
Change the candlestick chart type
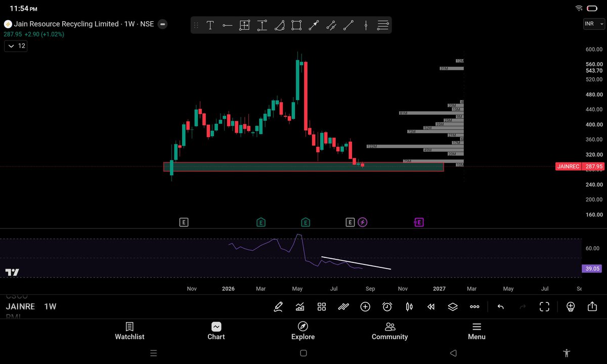pyautogui.click(x=409, y=306)
